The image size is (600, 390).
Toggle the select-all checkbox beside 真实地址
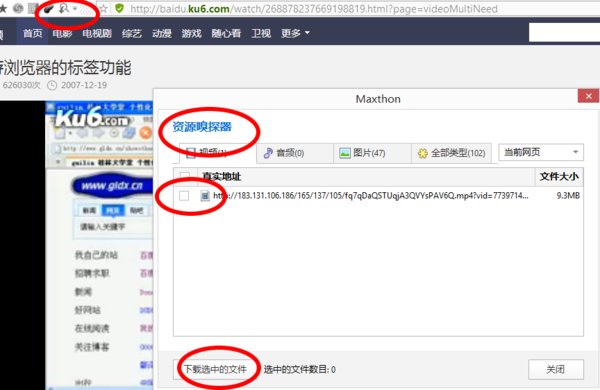[185, 176]
